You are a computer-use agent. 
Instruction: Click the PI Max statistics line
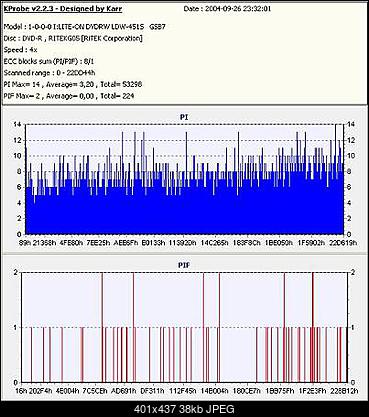(x=73, y=84)
